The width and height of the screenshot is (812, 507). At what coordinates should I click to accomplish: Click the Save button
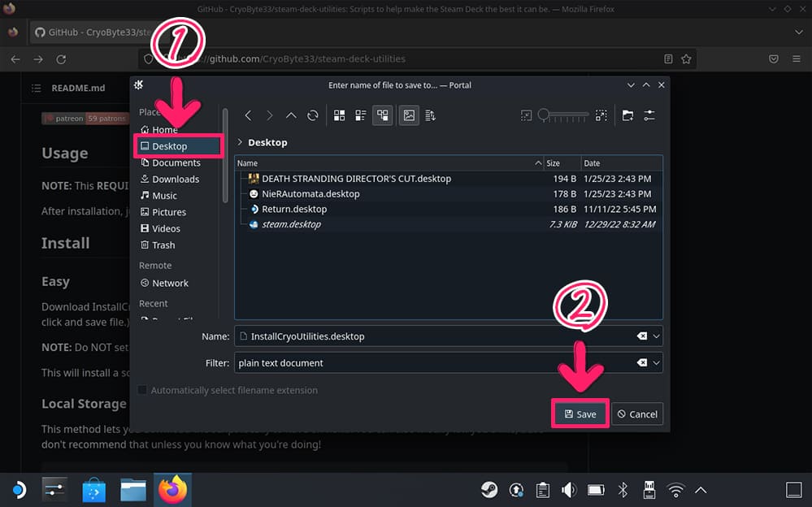coord(580,414)
